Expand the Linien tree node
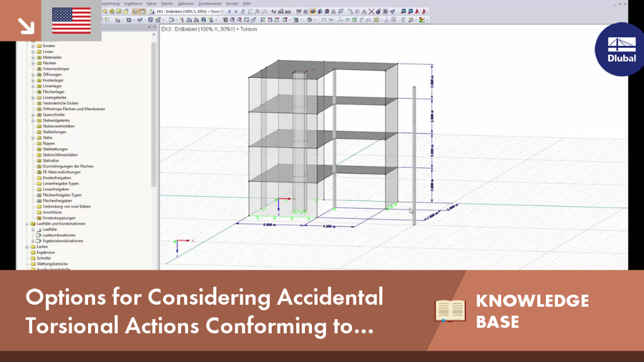 pyautogui.click(x=33, y=52)
